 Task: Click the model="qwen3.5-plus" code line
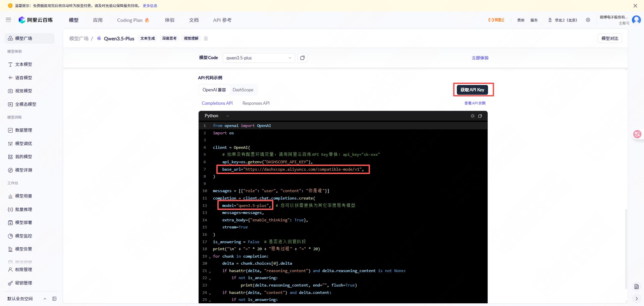[x=246, y=206]
